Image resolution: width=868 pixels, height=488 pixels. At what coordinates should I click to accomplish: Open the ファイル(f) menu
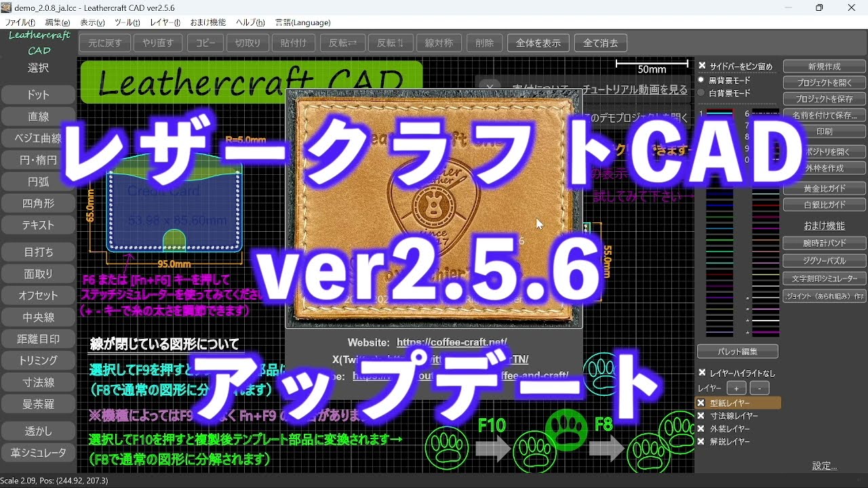coord(20,22)
